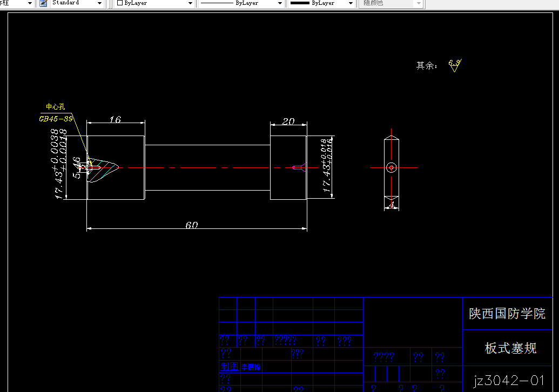This screenshot has height=392, width=559.
Task: Select the 20 dimension text
Action: (288, 121)
